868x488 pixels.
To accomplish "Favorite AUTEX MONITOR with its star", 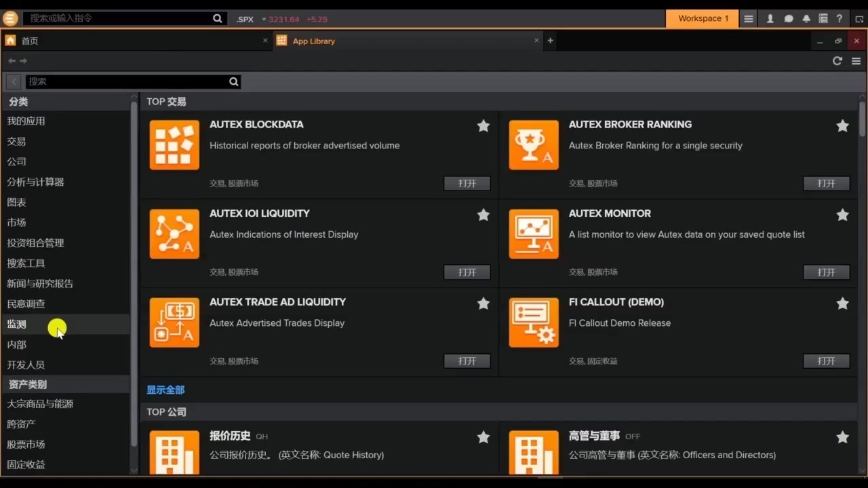I will (x=842, y=214).
